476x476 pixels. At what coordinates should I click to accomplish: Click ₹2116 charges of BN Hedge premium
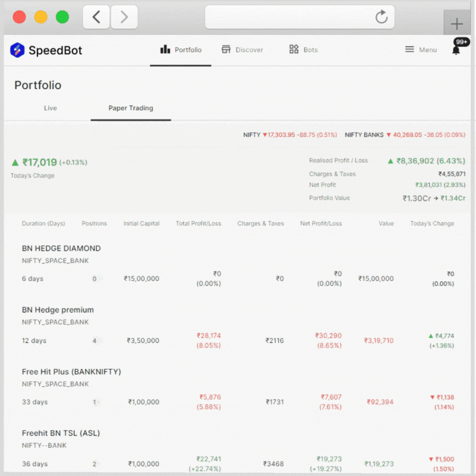274,341
